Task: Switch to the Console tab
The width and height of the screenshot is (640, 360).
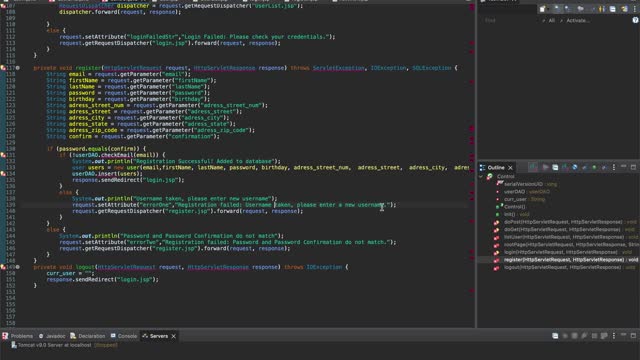Action: [x=124, y=336]
